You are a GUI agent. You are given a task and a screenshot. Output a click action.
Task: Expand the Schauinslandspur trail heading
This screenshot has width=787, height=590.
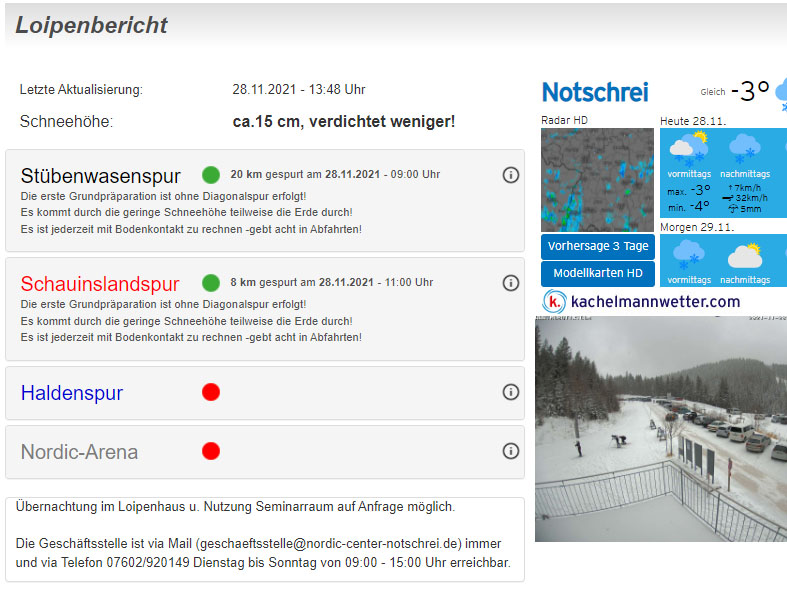pyautogui.click(x=100, y=284)
